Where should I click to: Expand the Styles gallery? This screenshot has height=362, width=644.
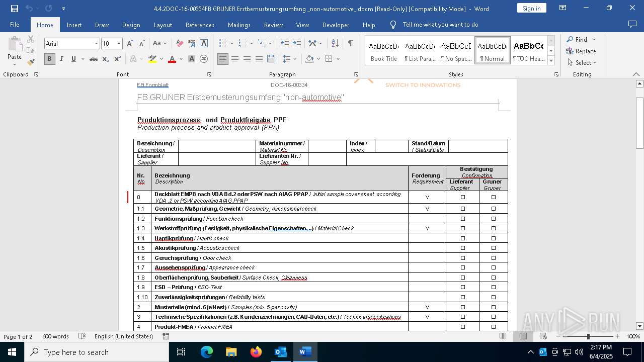pos(551,61)
